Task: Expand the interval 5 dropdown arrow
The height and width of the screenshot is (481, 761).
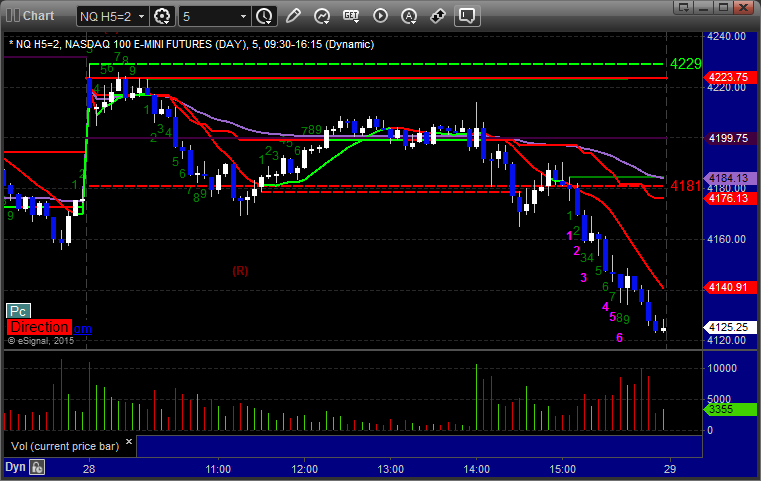Action: click(x=243, y=17)
